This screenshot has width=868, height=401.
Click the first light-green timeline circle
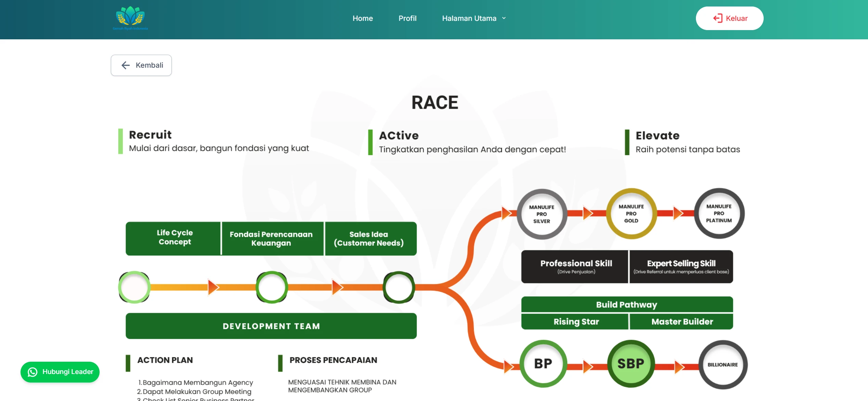pyautogui.click(x=134, y=287)
